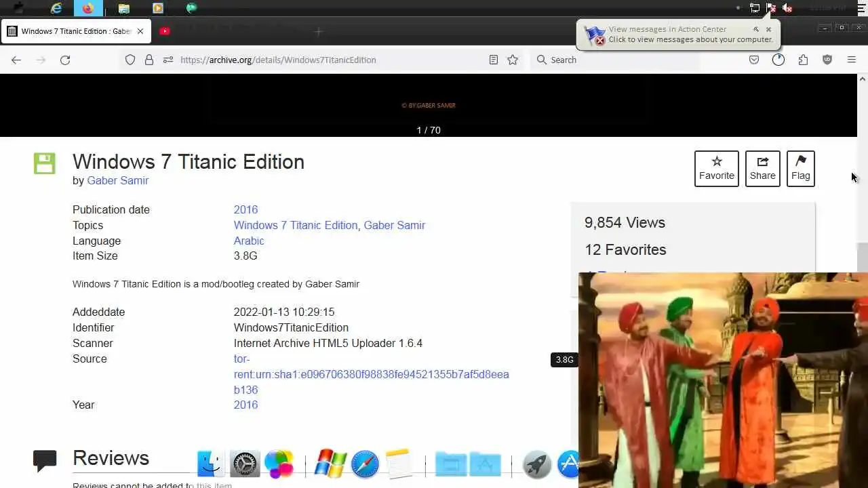Flag this item
The height and width of the screenshot is (488, 868).
(801, 168)
